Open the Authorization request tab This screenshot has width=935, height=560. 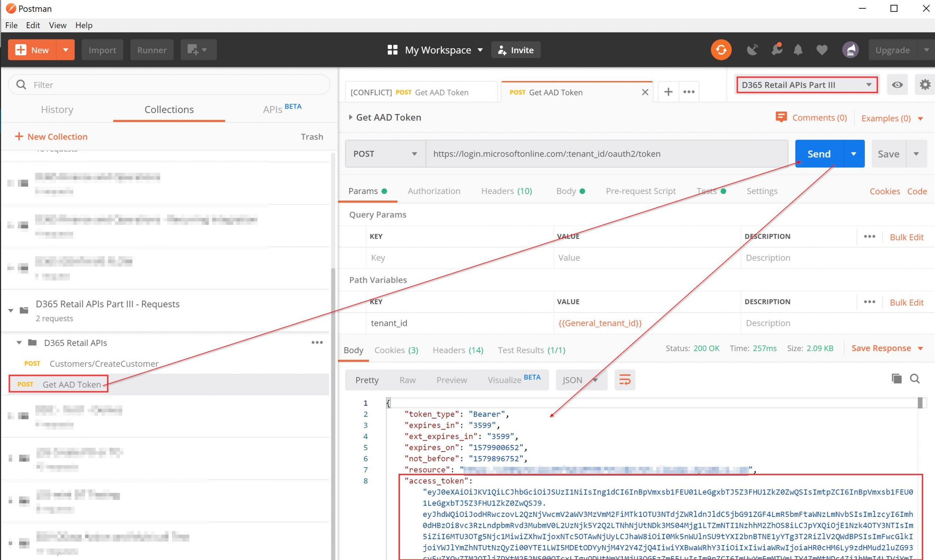pyautogui.click(x=434, y=191)
